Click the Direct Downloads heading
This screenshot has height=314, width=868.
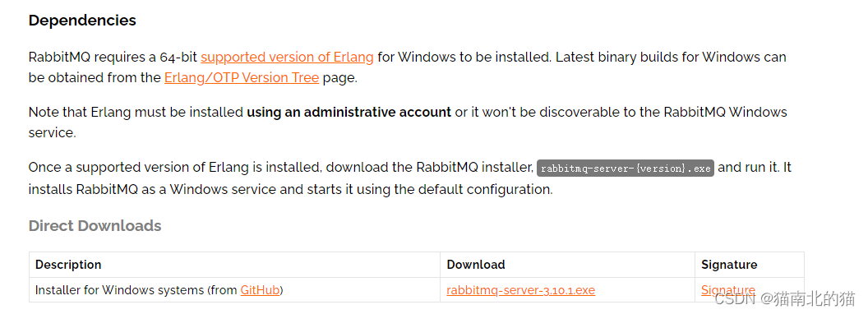coord(95,226)
